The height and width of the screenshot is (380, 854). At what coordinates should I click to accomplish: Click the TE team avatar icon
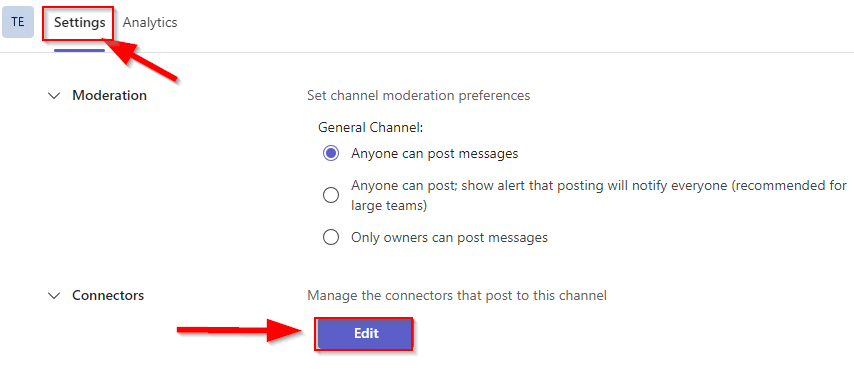click(17, 22)
